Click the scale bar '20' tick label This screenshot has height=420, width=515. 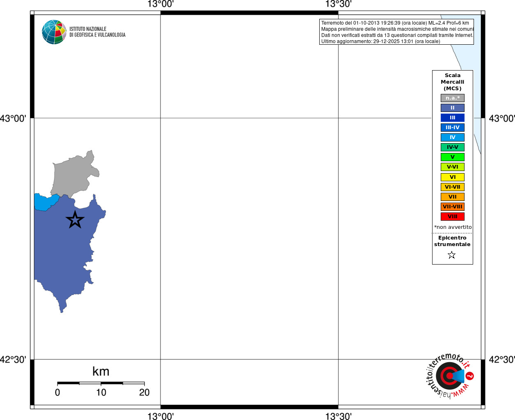tap(144, 393)
